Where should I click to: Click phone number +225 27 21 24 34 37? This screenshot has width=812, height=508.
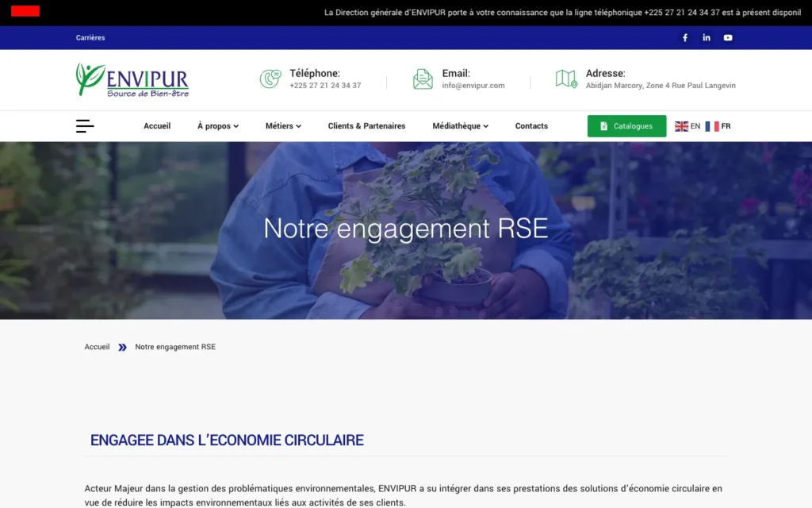coord(325,86)
